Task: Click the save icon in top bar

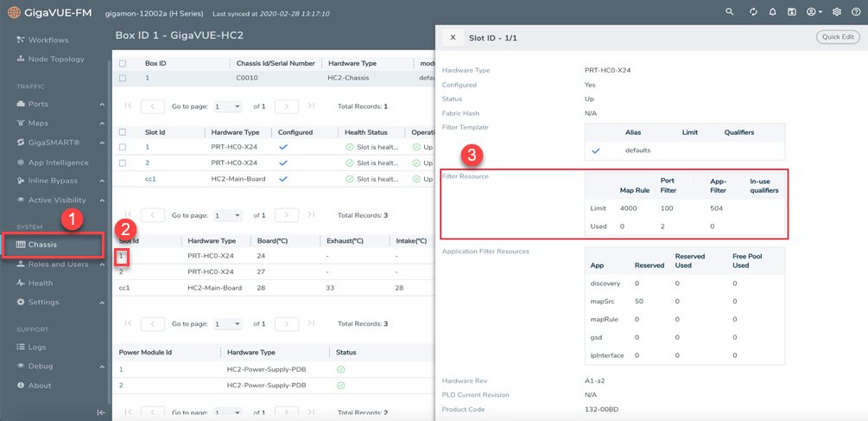Action: click(791, 12)
